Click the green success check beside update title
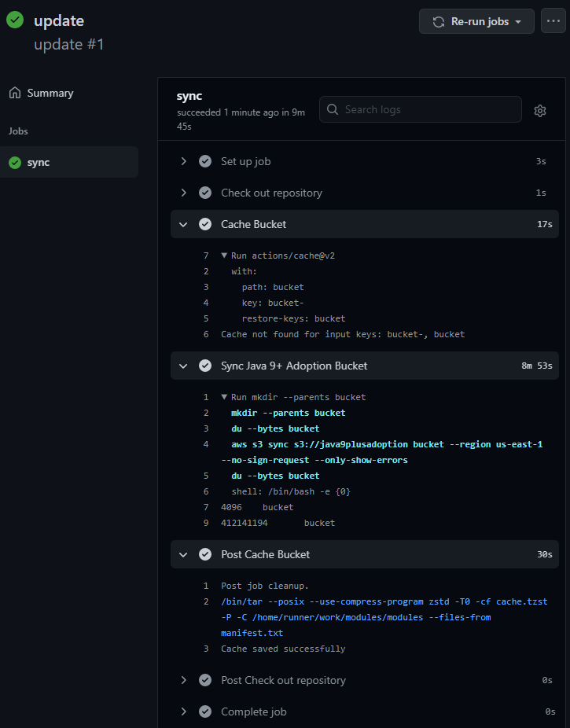The image size is (570, 728). pos(16,20)
